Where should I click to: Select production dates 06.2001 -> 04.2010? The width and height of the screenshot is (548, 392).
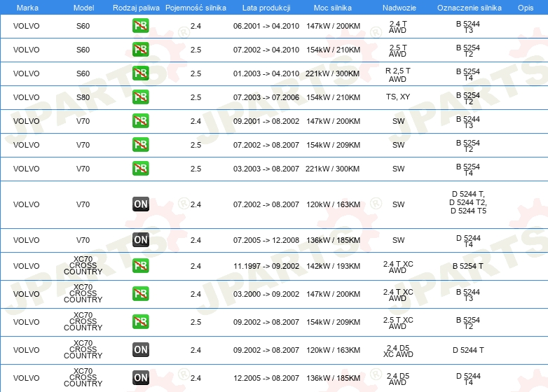266,26
